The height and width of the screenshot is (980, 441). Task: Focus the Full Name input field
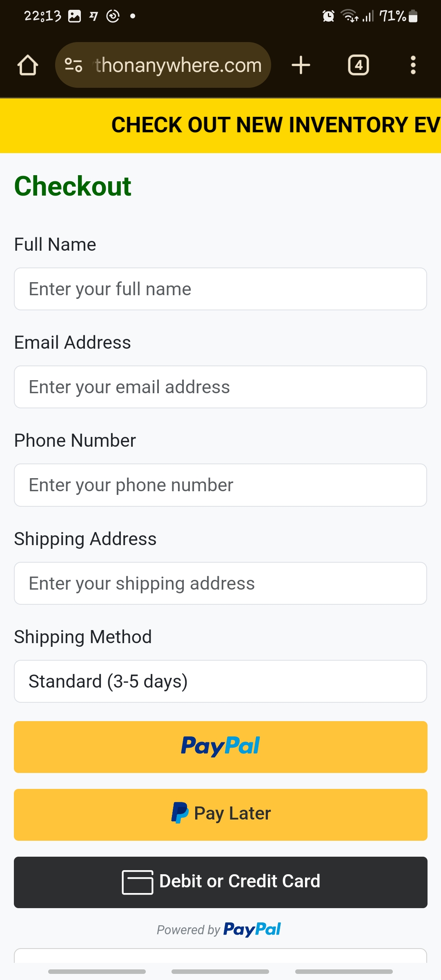coord(220,289)
